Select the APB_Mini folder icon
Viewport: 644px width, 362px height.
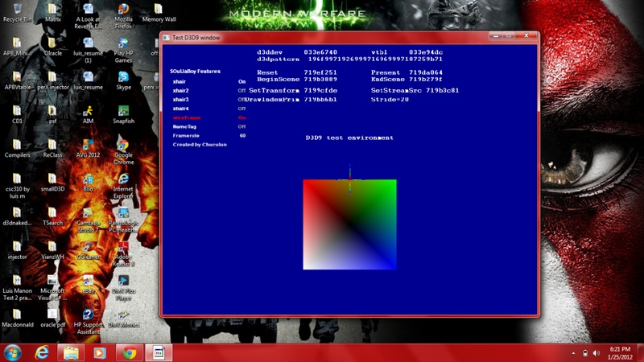[17, 47]
